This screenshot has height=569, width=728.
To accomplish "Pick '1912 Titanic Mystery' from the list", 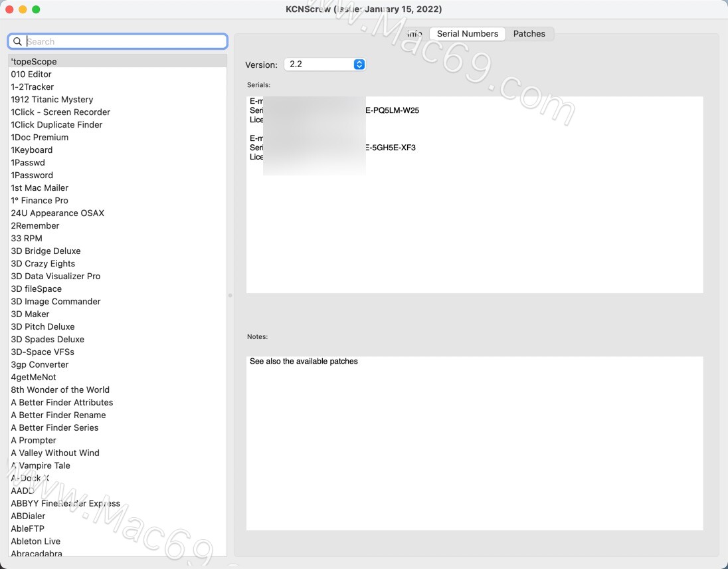I will pos(52,99).
